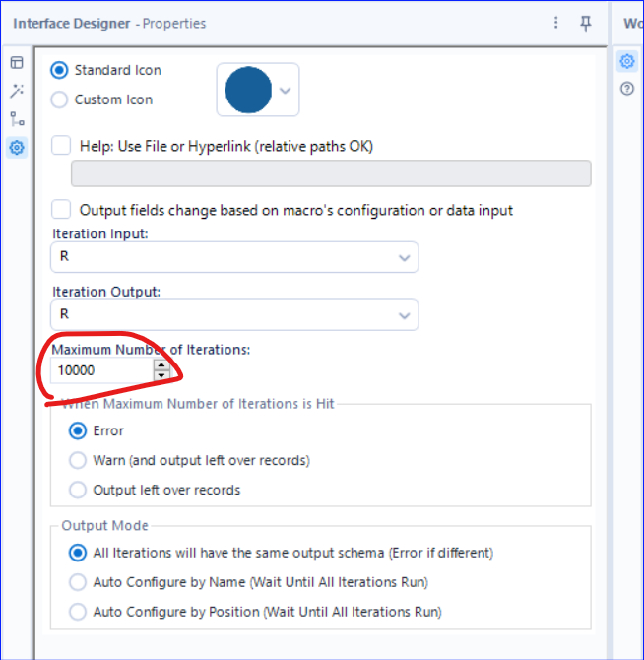Screen dimensions: 644x660
Task: Enable Output fields change based on configuration checkbox
Action: coord(61,209)
